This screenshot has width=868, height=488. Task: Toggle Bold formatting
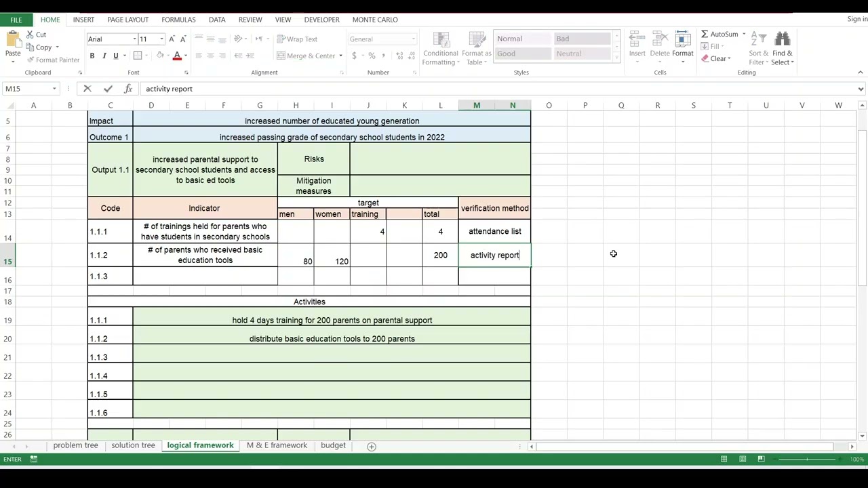click(x=92, y=56)
